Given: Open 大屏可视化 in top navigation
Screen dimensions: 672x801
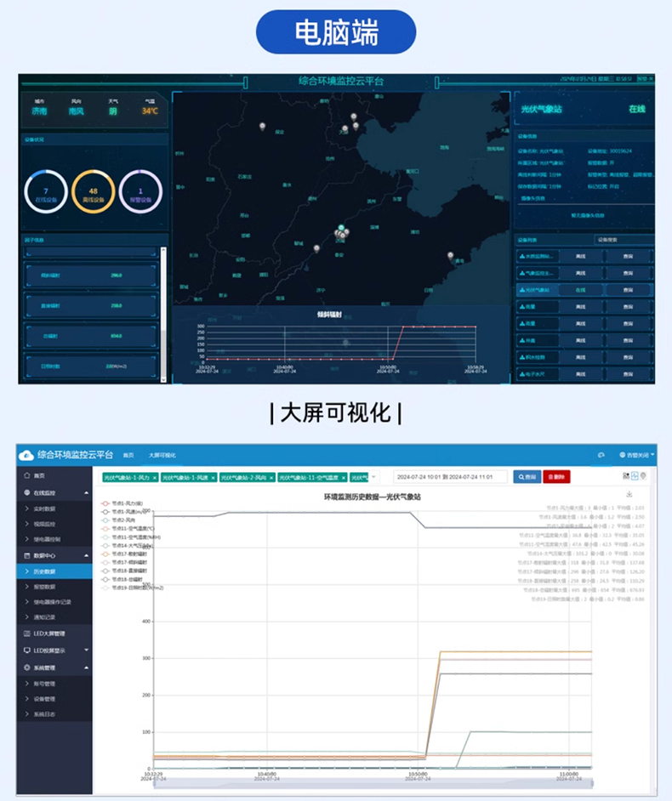Looking at the screenshot, I should (x=162, y=456).
